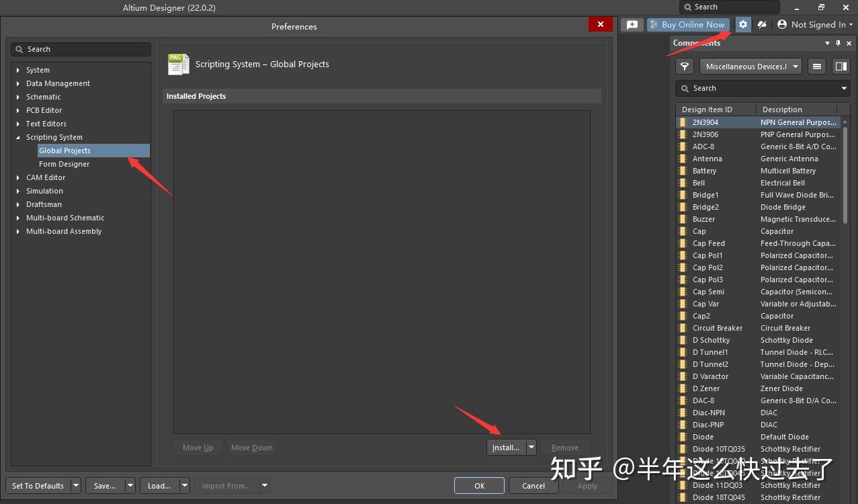Open the Install button dropdown arrow
The width and height of the screenshot is (858, 504).
[x=531, y=448]
